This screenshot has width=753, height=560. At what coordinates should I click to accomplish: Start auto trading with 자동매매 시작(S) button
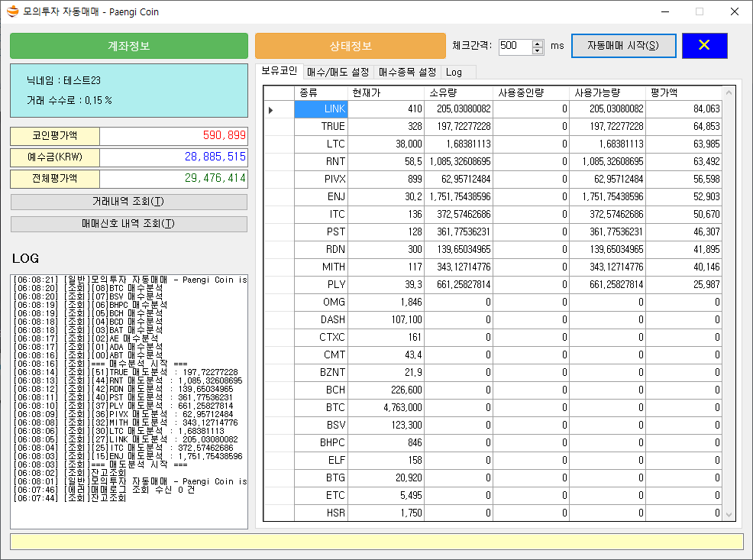click(x=623, y=46)
